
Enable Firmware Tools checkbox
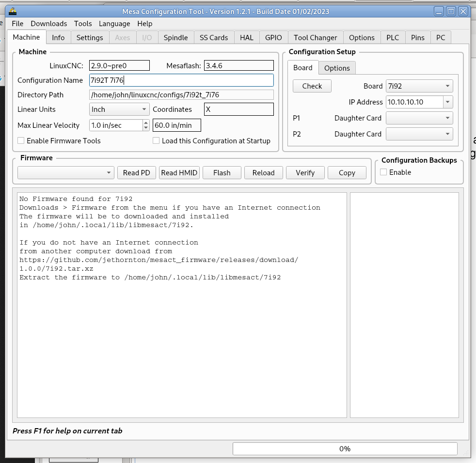click(21, 141)
